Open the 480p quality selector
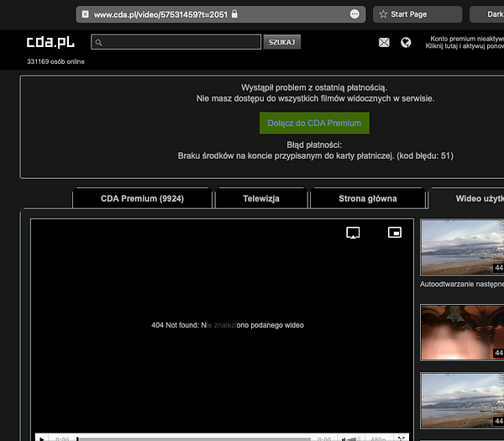 point(378,438)
